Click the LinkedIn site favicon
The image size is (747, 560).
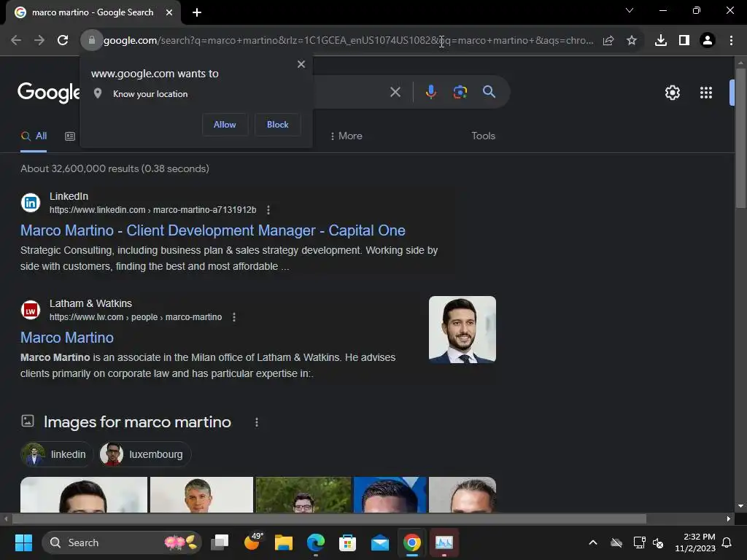tap(31, 203)
